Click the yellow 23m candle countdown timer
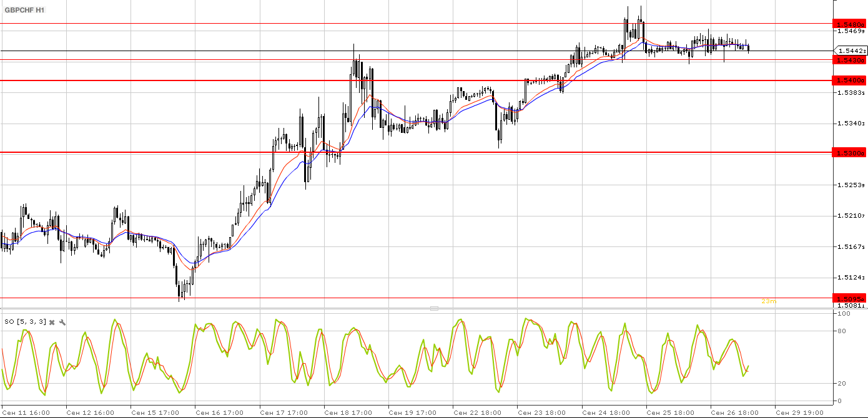Viewport: 868px width, 418px height. pyautogui.click(x=768, y=301)
